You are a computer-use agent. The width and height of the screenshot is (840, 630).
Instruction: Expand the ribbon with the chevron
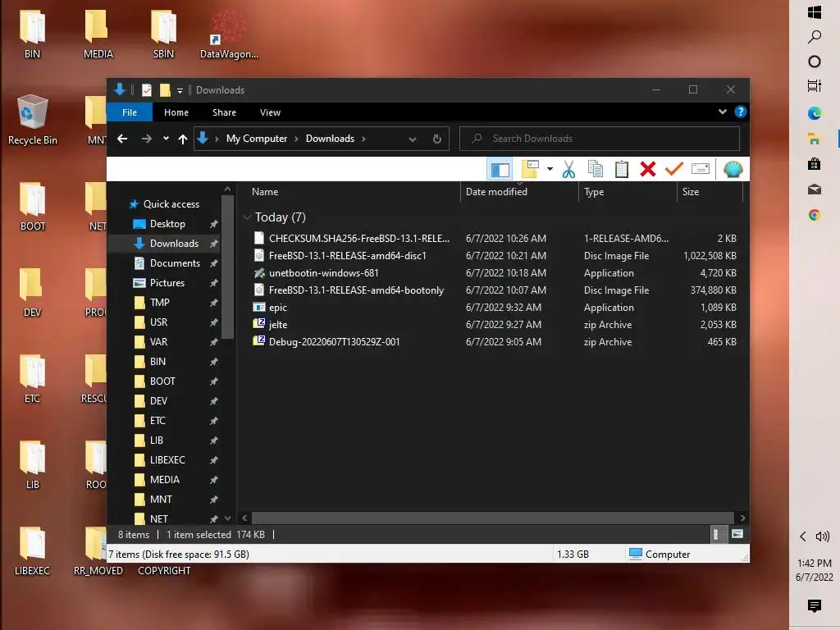(x=722, y=112)
